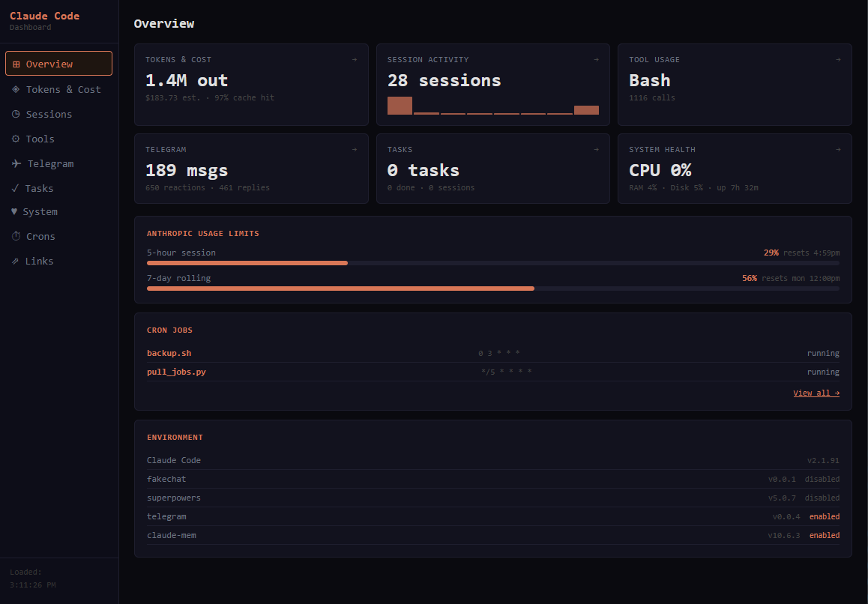Click the Tasks checkmark icon in sidebar
This screenshot has width=868, height=604.
click(16, 188)
